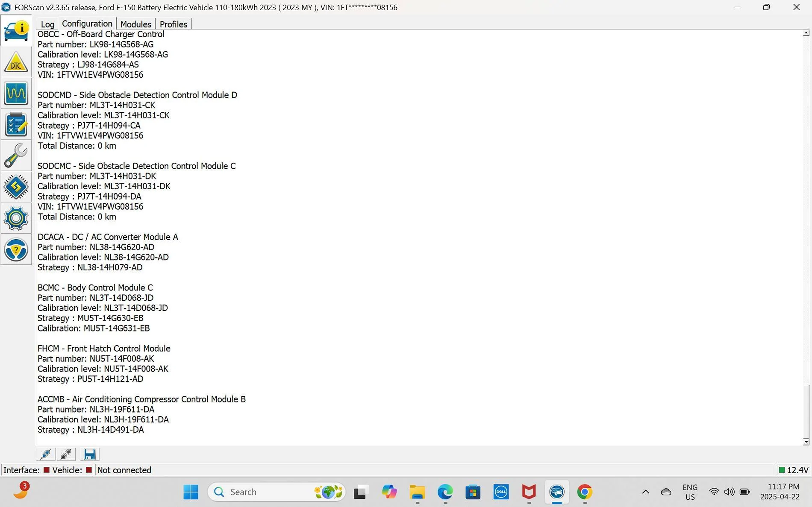Open the Profiles tab
The height and width of the screenshot is (507, 812).
174,24
